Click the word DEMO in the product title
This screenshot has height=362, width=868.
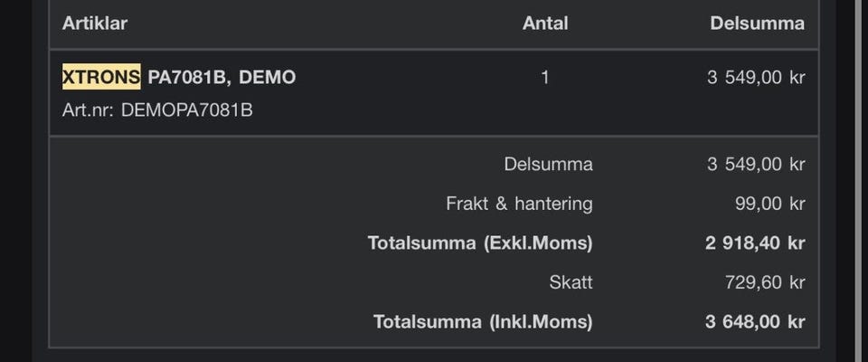(x=267, y=77)
